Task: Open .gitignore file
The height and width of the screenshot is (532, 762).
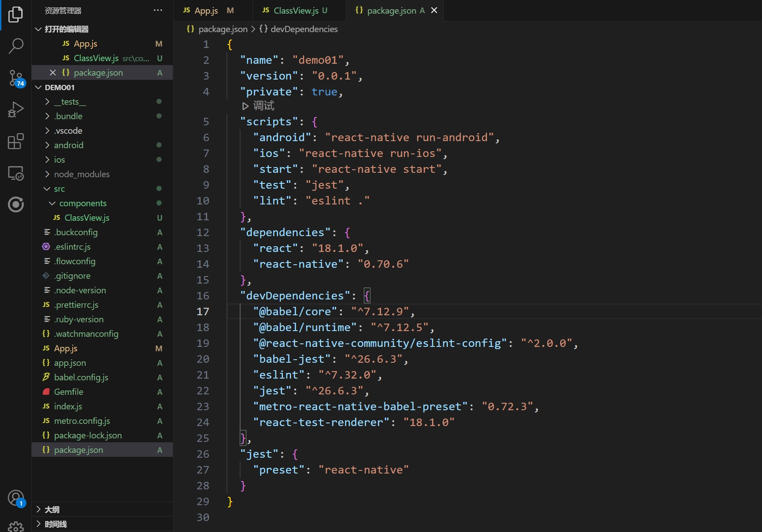Action: [102, 276]
